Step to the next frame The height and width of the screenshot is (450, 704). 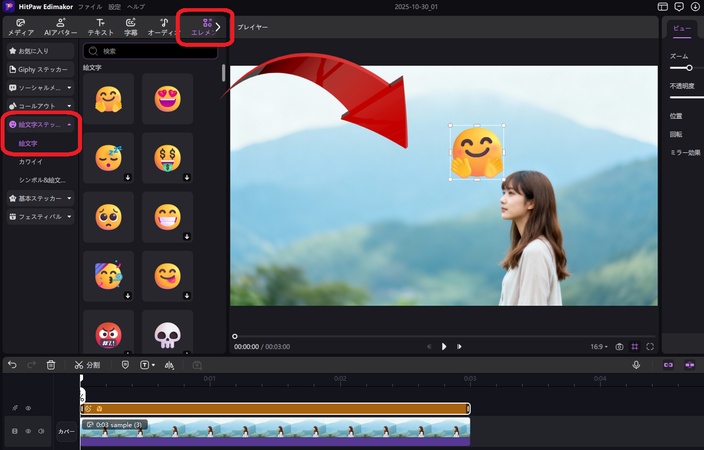459,346
